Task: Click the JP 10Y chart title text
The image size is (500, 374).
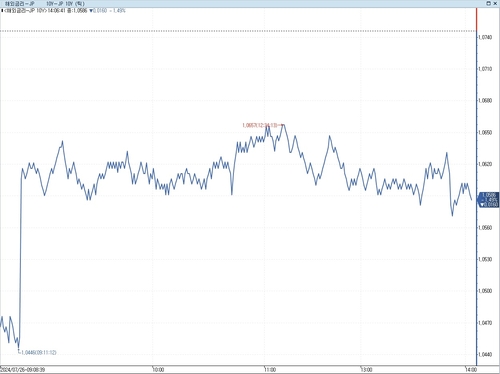Action: [x=45, y=4]
